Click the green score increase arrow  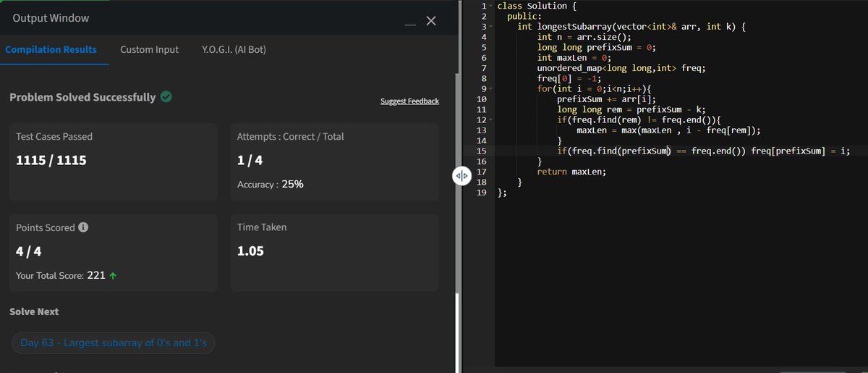112,276
